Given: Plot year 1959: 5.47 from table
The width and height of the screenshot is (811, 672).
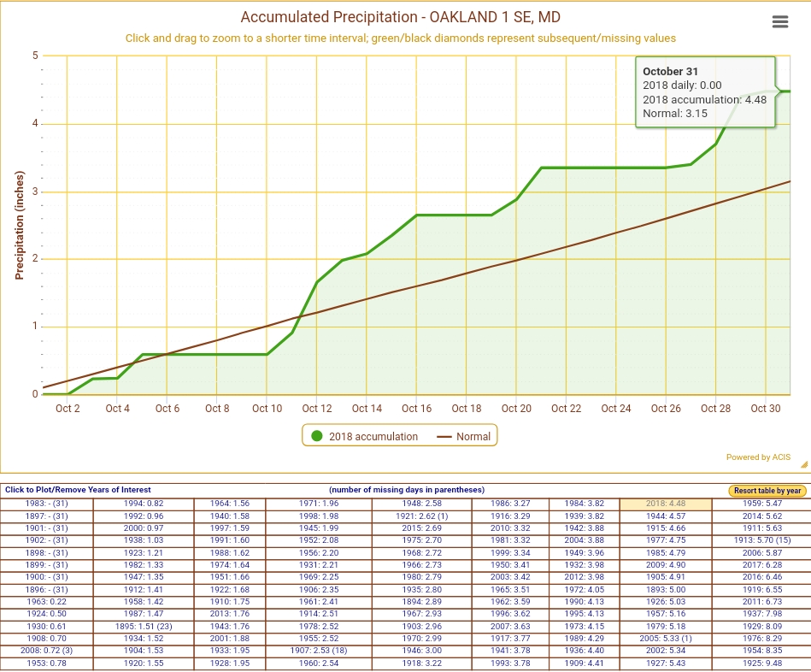Looking at the screenshot, I should pyautogui.click(x=763, y=504).
